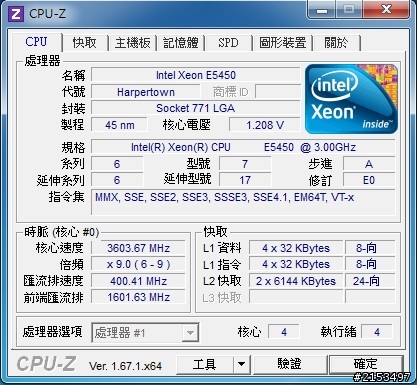Screen dimensions: 417x385
Task: Click the 執行緒 count value 4
Action: [377, 332]
